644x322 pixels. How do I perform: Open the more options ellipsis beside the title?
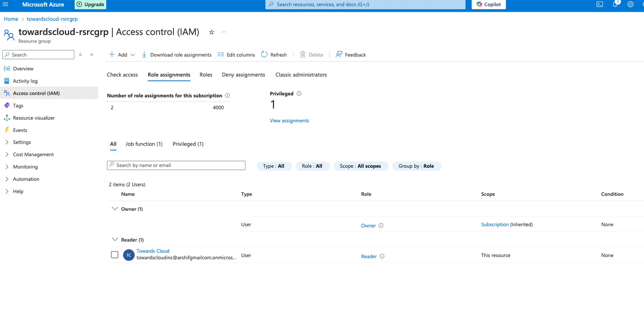pos(224,32)
